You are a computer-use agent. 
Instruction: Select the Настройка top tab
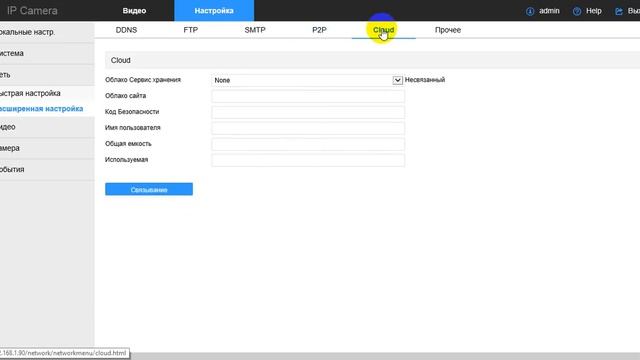pyautogui.click(x=214, y=11)
